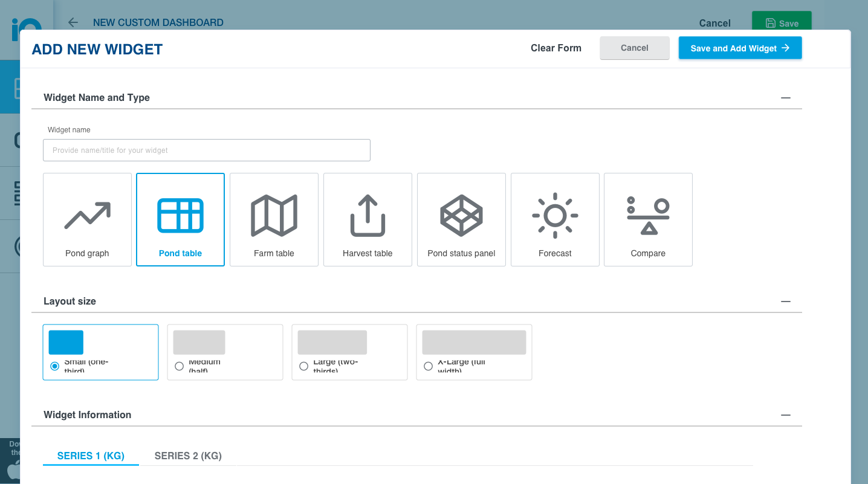
Task: Click into the Widget name input field
Action: (x=206, y=150)
